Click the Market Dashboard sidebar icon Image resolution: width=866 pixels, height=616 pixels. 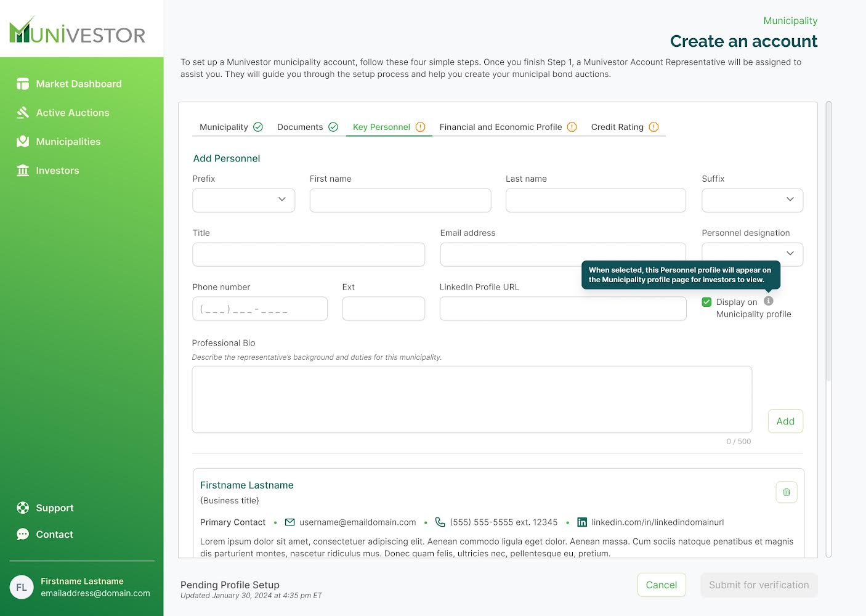click(23, 84)
